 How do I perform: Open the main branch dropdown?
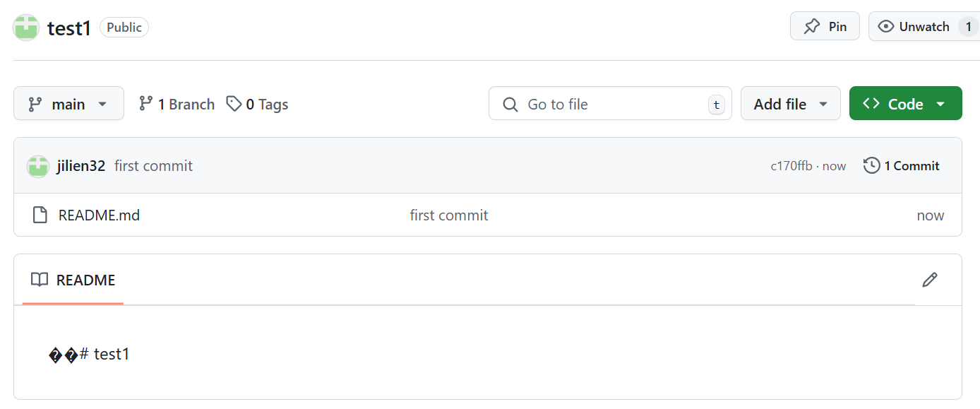(x=68, y=104)
